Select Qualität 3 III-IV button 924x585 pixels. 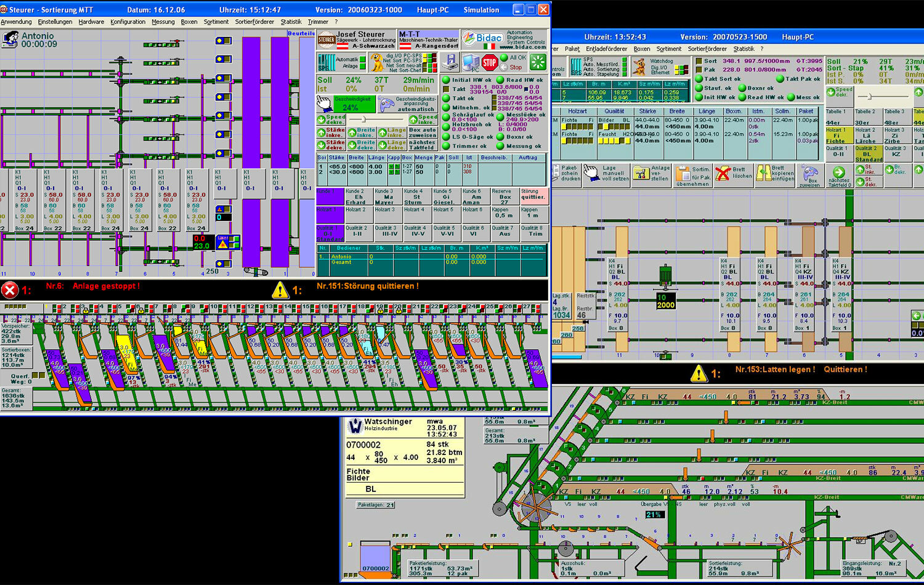tap(389, 232)
